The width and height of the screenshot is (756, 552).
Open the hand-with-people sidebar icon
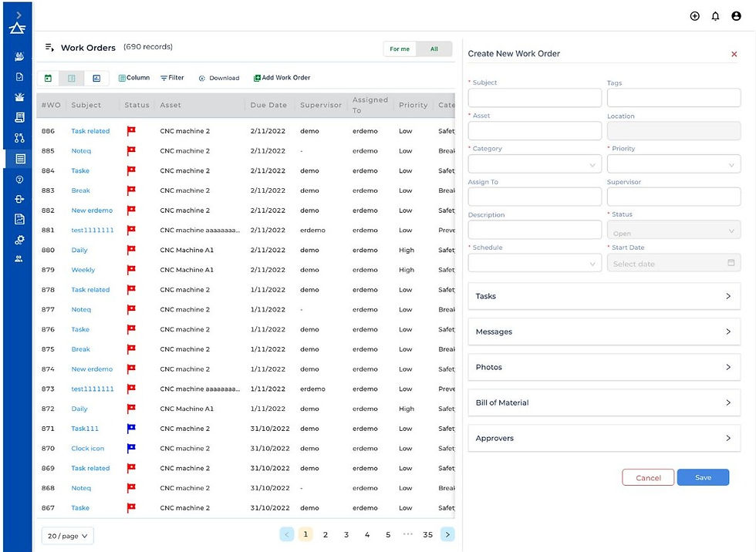tap(19, 56)
